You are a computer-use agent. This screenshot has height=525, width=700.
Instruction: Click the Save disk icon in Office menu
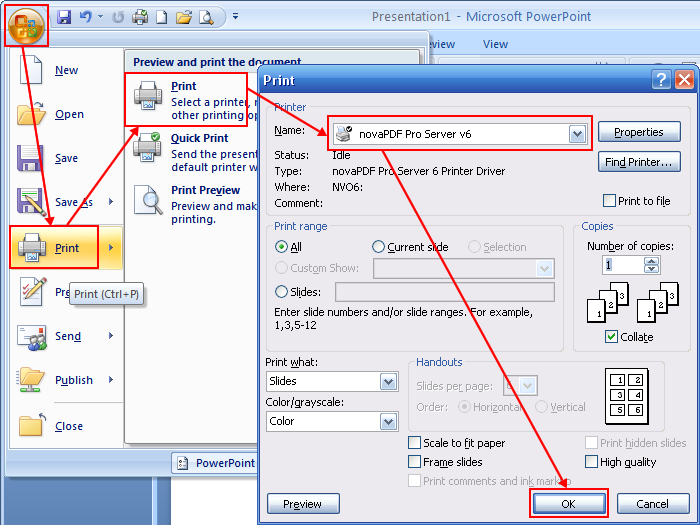(30, 158)
